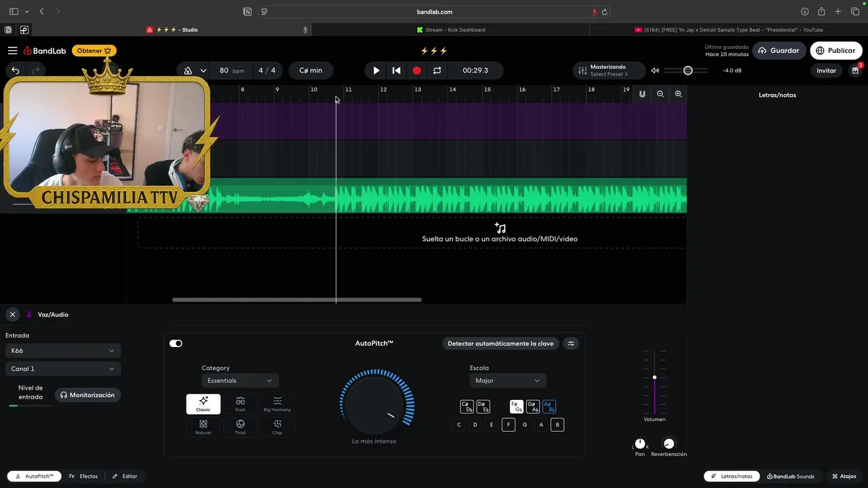868x488 pixels.
Task: Click the undo arrow
Action: (15, 70)
